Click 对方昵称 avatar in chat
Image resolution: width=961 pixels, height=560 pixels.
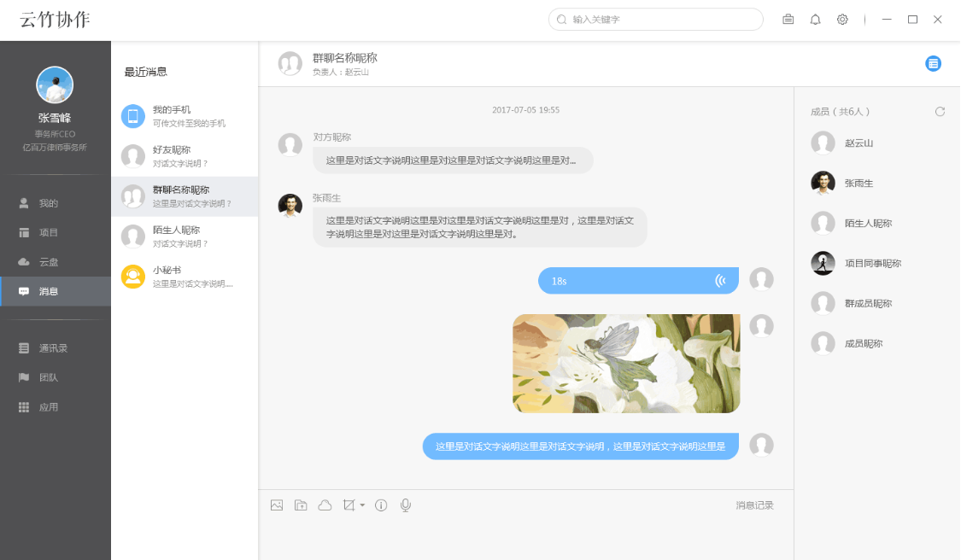click(x=290, y=145)
